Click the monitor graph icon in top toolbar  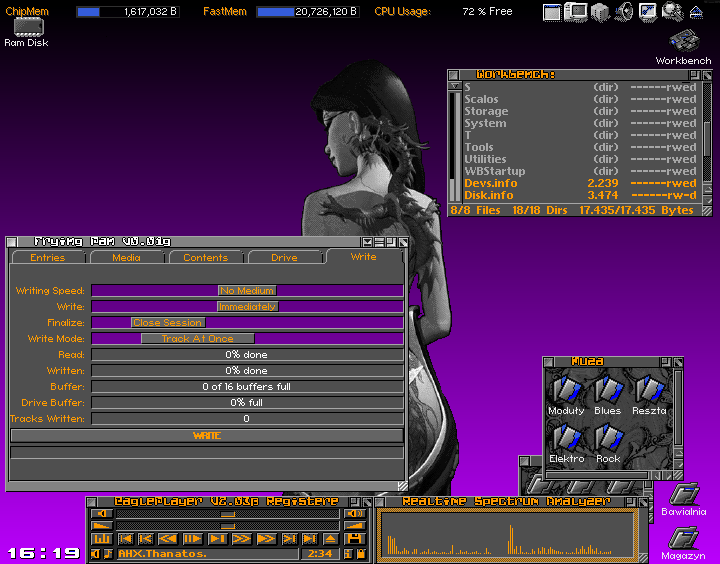tap(648, 12)
